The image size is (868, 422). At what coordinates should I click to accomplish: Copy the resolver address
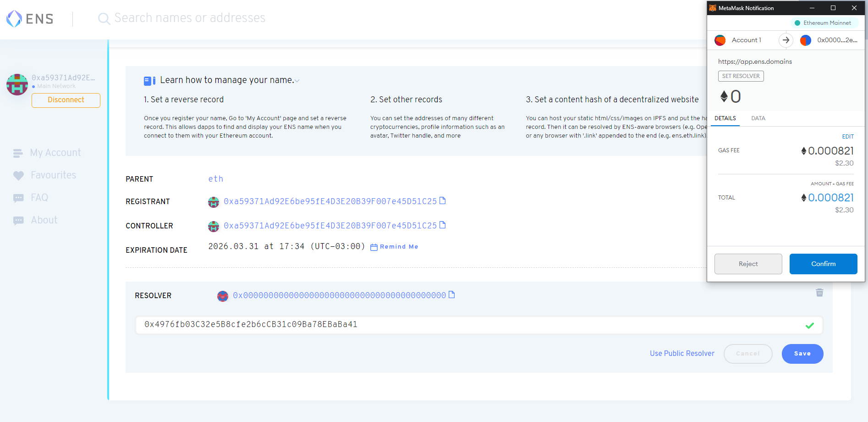click(451, 295)
